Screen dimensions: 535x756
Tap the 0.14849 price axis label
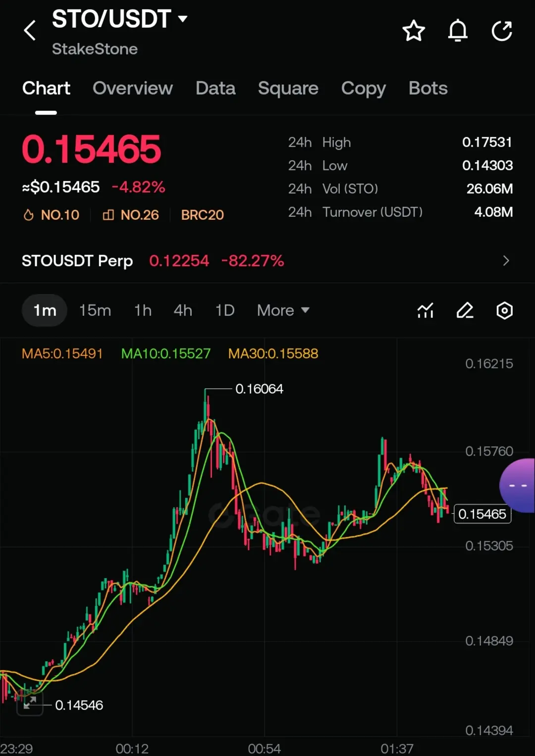point(489,641)
